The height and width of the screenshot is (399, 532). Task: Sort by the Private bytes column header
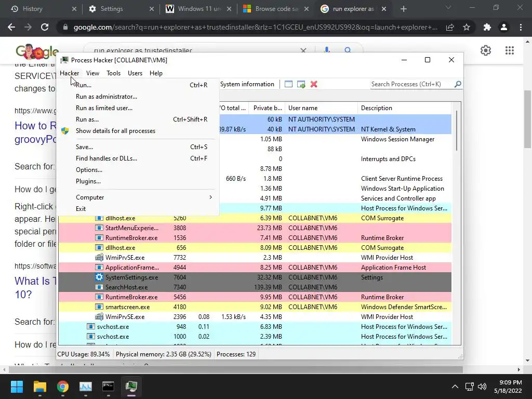click(267, 108)
